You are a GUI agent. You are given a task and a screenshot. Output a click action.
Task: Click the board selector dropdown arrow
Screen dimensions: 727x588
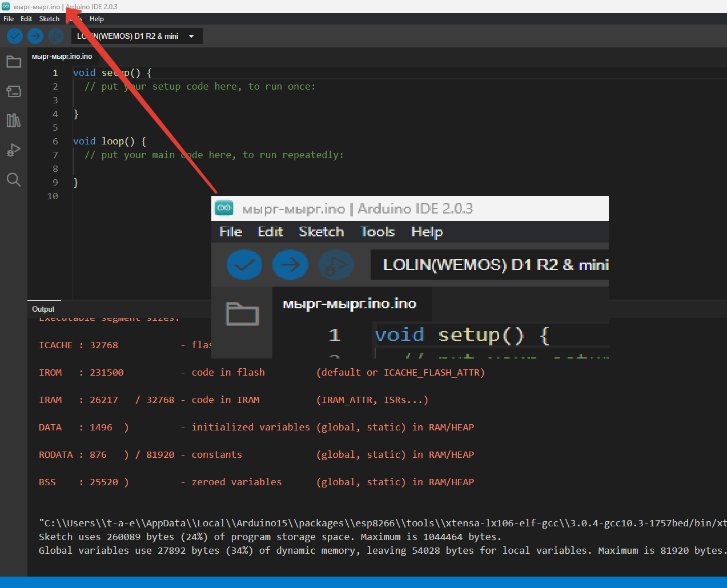(x=191, y=36)
